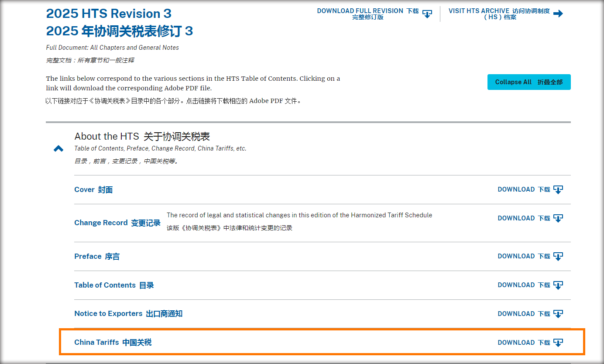Click the 完整文档：所有章节和一般注释 line
The image size is (604, 364).
(90, 60)
